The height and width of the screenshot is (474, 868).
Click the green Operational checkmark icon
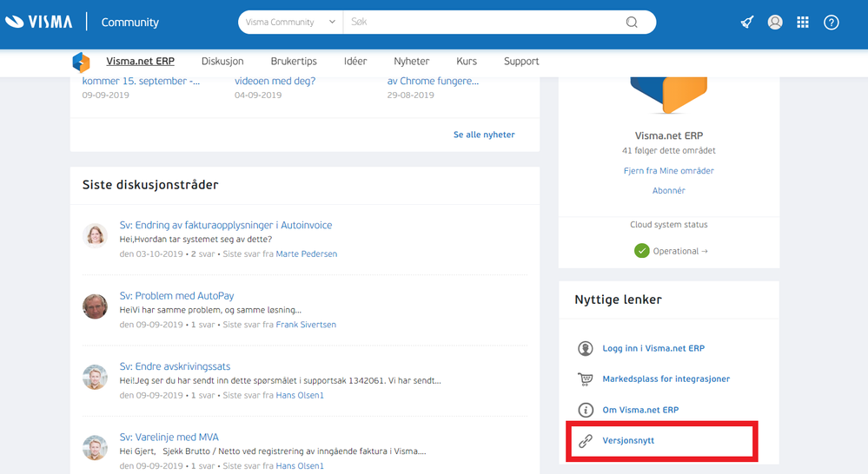coord(641,251)
